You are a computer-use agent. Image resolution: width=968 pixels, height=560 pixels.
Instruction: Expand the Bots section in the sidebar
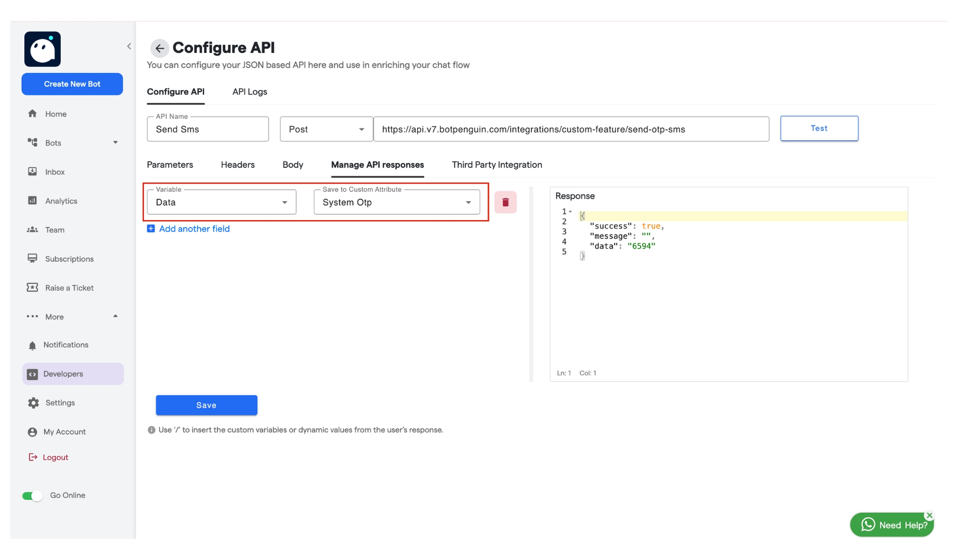click(x=115, y=143)
